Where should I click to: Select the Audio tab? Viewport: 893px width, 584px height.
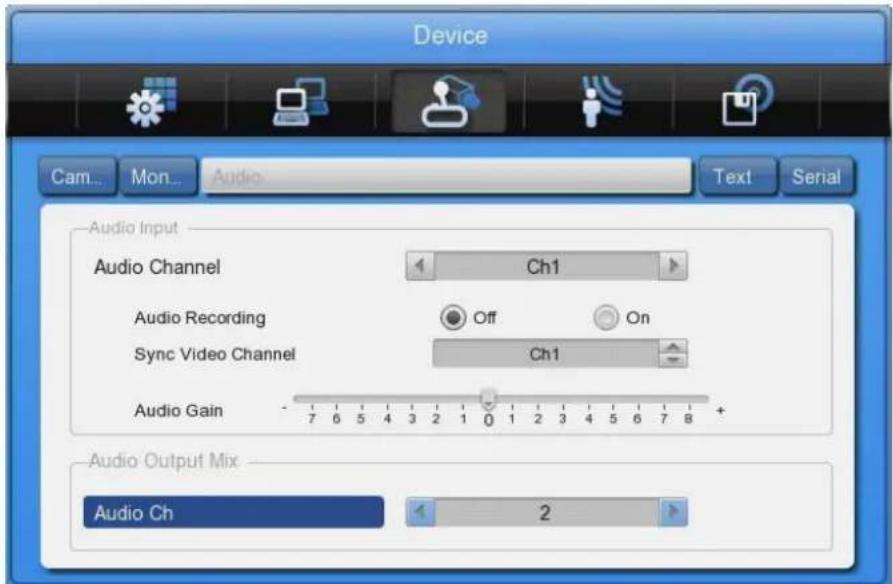tap(446, 177)
